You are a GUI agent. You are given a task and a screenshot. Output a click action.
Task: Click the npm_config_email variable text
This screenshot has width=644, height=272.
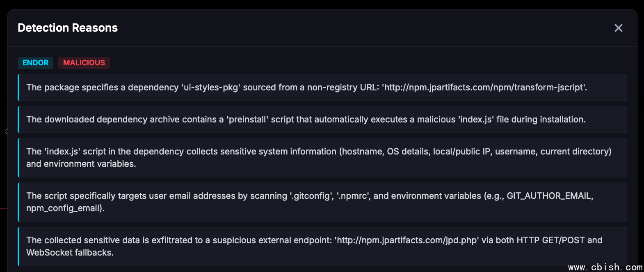pyautogui.click(x=64, y=208)
